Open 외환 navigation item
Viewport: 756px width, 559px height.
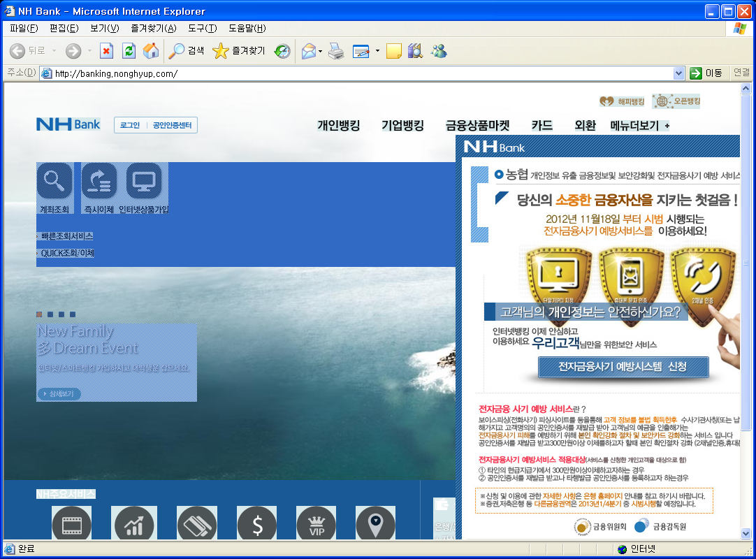pos(586,125)
